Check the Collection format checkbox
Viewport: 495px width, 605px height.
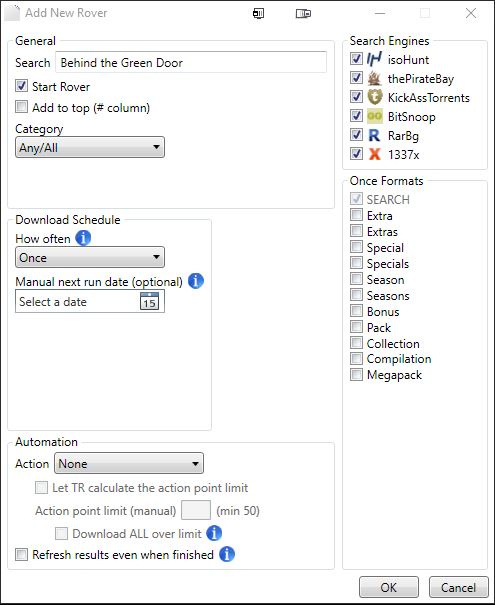(x=356, y=343)
